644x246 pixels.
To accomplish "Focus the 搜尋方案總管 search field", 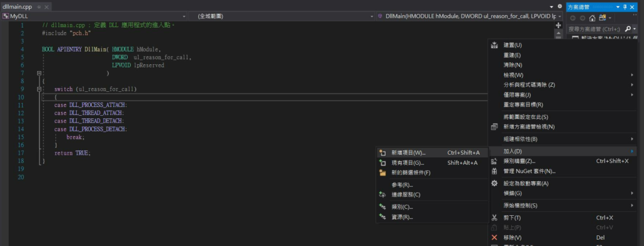I will pos(595,29).
